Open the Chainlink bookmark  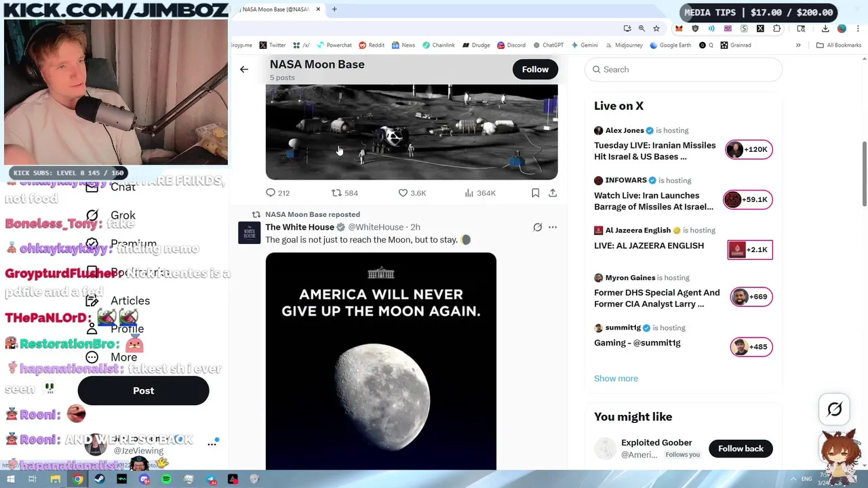438,45
